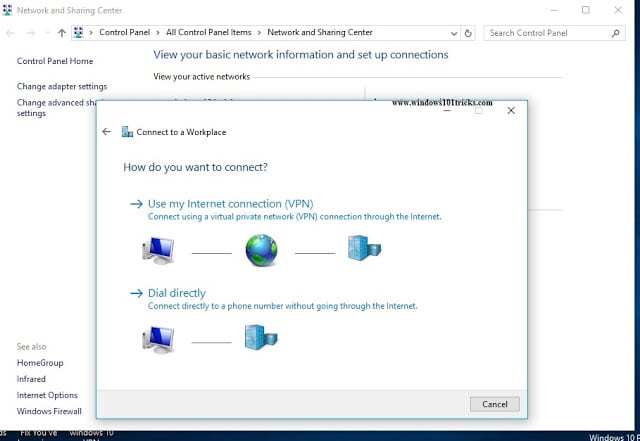The width and height of the screenshot is (640, 441).
Task: Expand the address bar history dropdown
Action: [x=454, y=33]
